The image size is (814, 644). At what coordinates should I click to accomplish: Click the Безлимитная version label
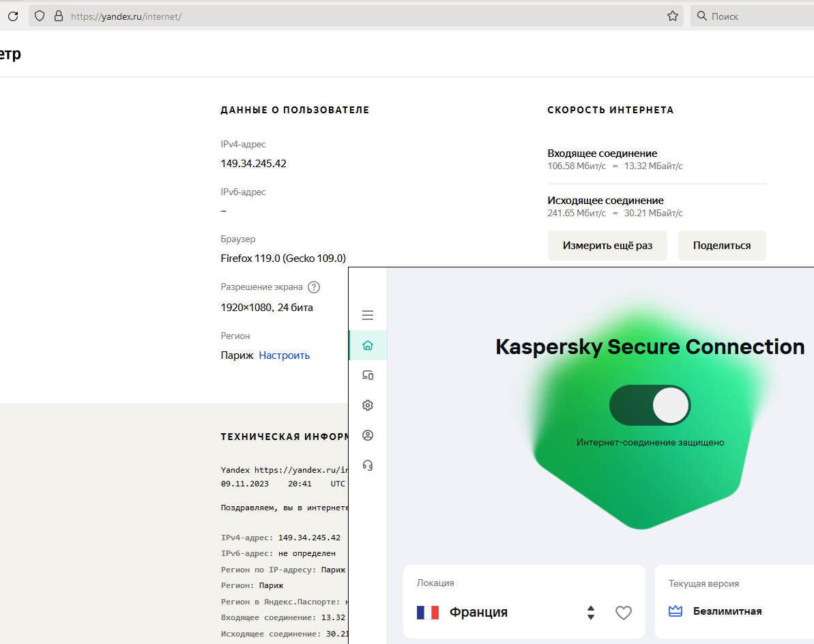click(x=727, y=611)
